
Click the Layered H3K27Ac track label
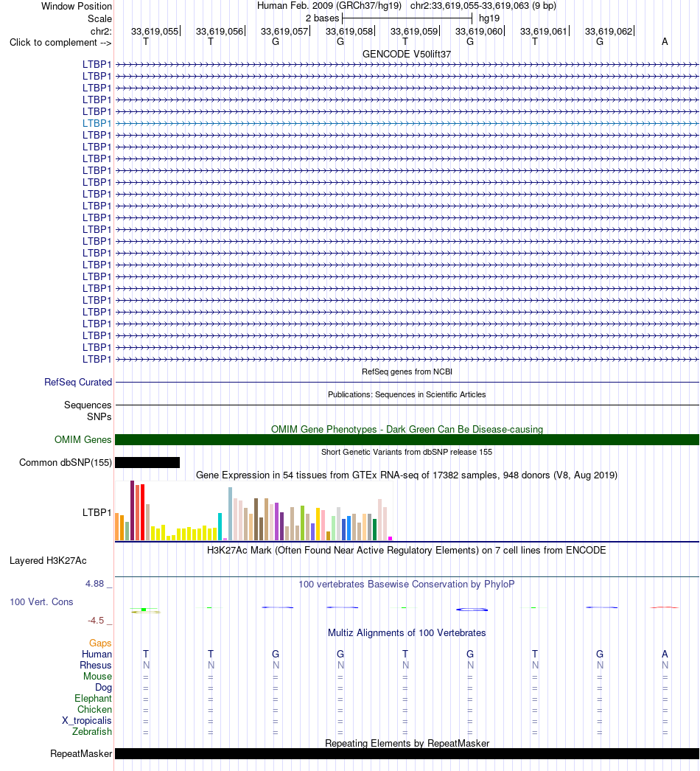[48, 560]
